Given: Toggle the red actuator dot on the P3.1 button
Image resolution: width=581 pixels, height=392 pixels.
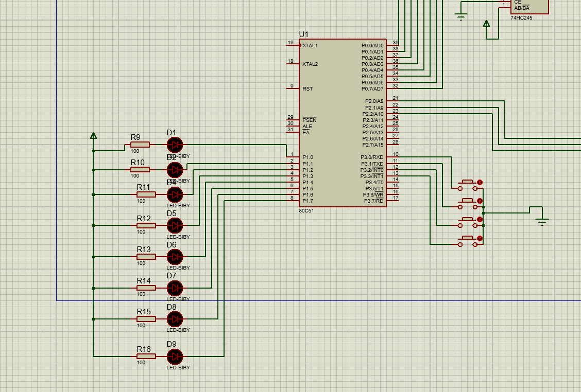Looking at the screenshot, I should [480, 201].
